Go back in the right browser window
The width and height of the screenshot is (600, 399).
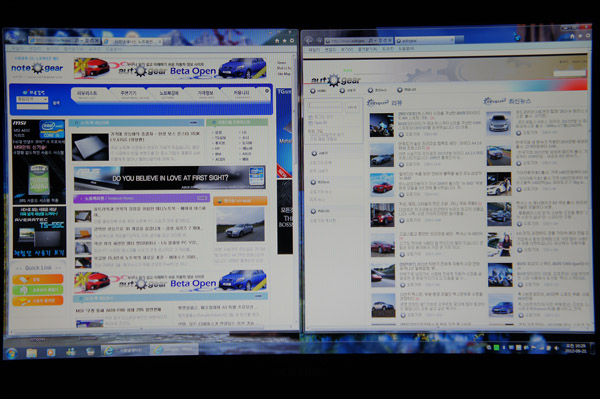(x=310, y=40)
